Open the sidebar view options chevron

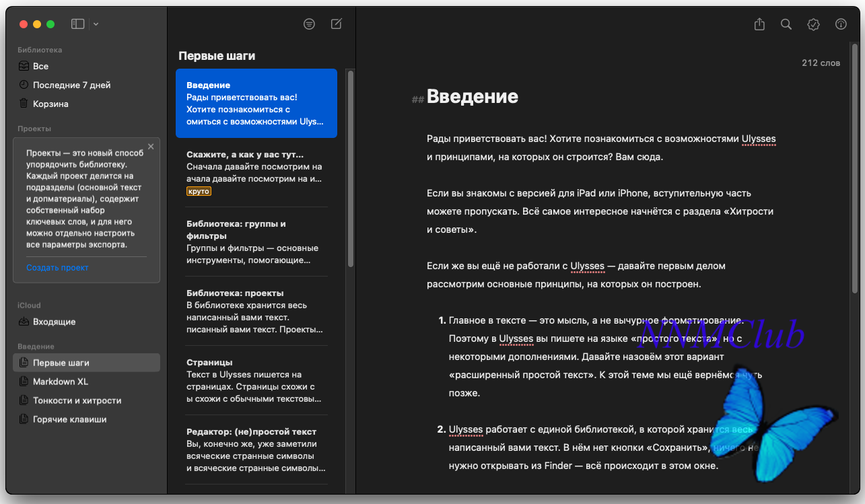coord(96,24)
